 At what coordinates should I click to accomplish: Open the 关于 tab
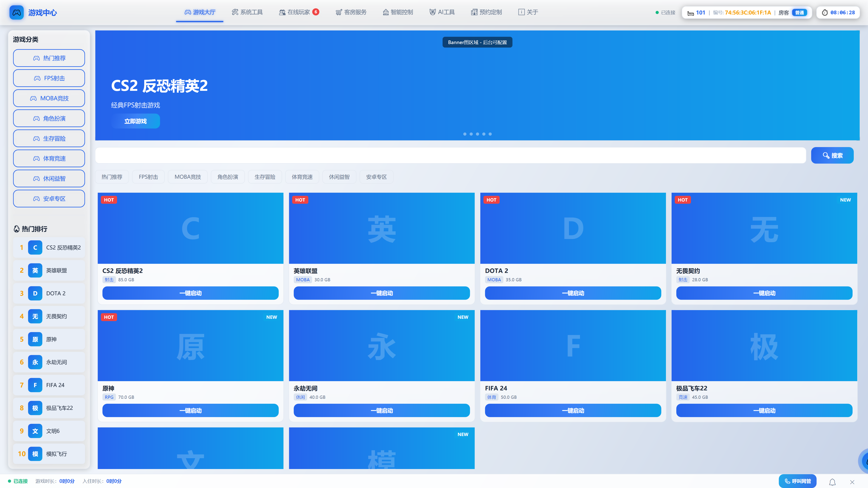[528, 12]
